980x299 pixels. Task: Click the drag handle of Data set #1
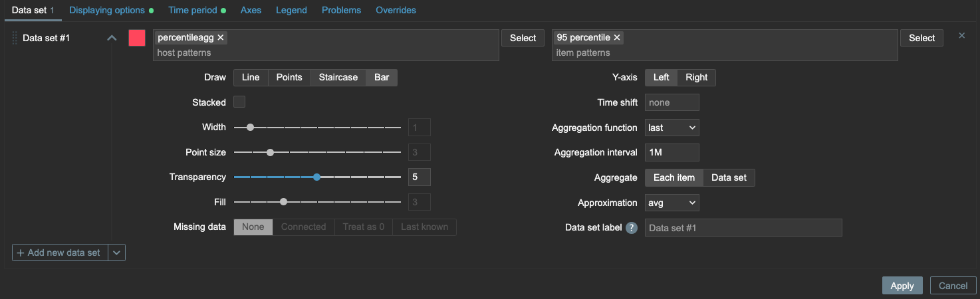coord(15,38)
